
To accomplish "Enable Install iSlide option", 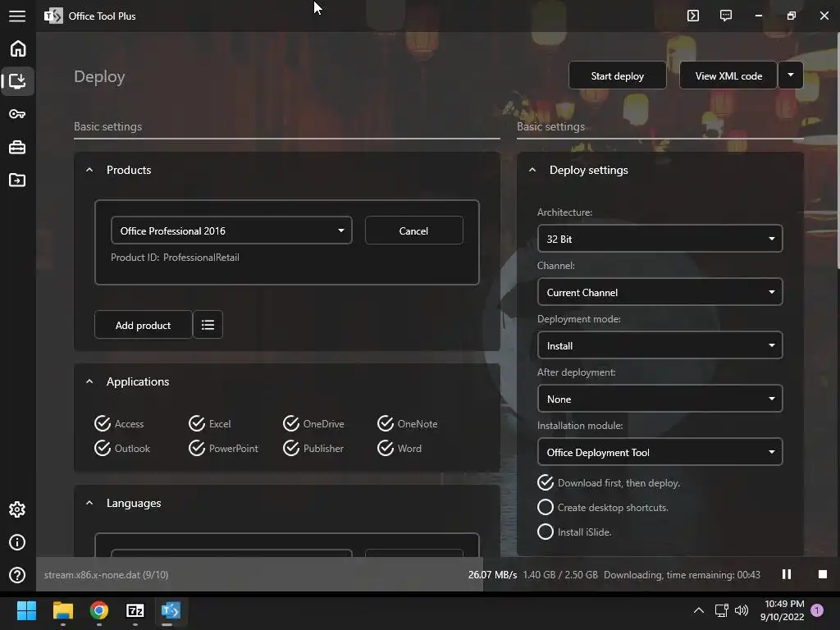I will tap(574, 532).
